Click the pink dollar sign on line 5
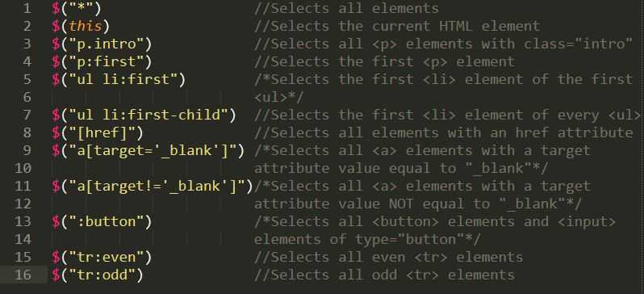The width and height of the screenshot is (644, 294). pos(56,79)
